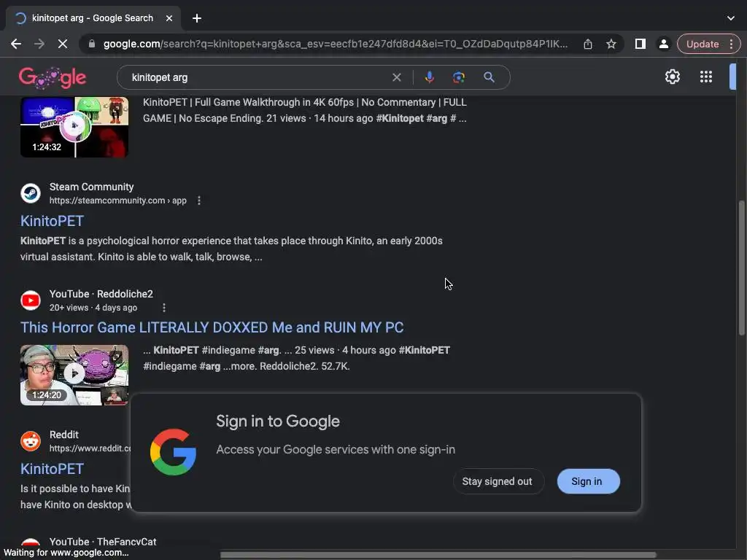
Task: Open the browser side panel icon
Action: tap(640, 44)
